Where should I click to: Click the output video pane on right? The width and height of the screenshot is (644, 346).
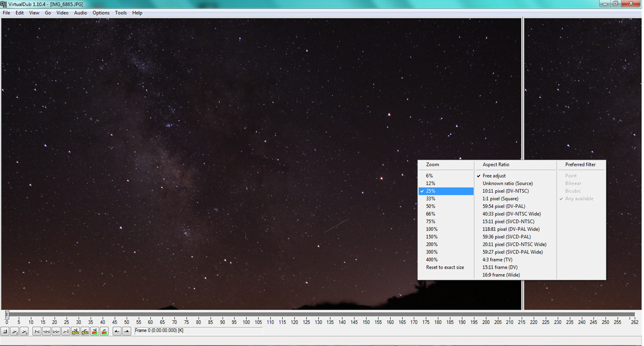click(x=582, y=164)
